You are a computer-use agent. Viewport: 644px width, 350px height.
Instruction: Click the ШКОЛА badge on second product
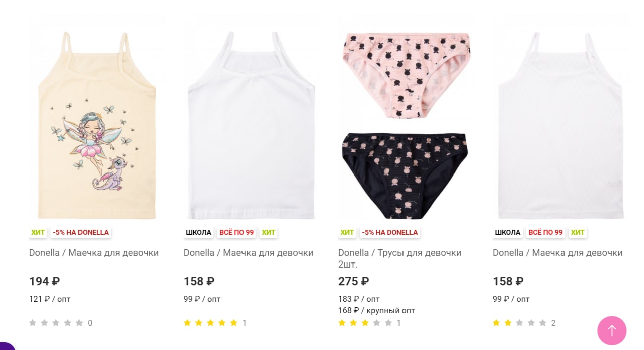click(x=198, y=232)
